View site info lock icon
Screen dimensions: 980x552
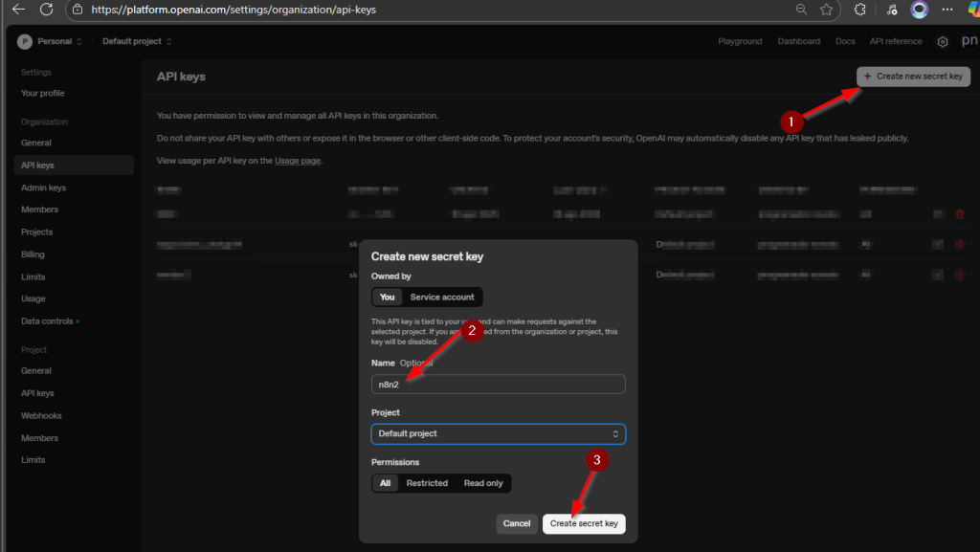click(x=78, y=10)
